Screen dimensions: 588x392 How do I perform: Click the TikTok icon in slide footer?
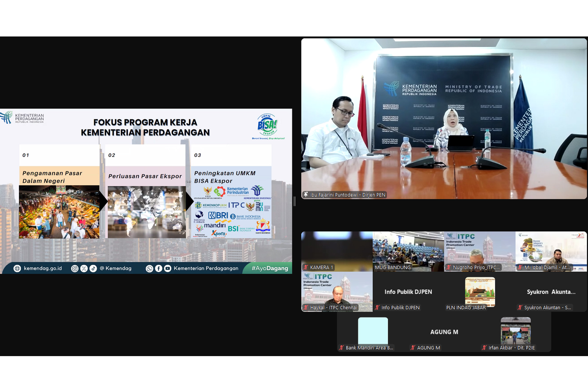[93, 269]
